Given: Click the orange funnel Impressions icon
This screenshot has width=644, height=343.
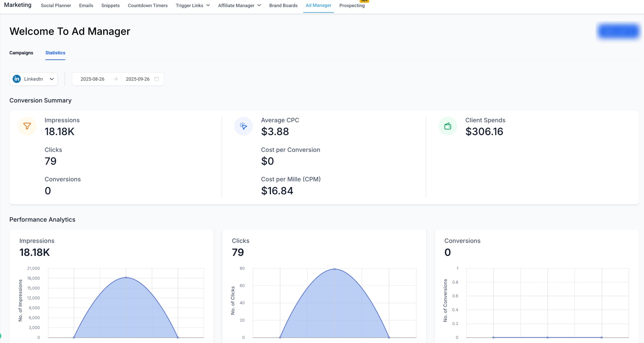Looking at the screenshot, I should click(27, 126).
